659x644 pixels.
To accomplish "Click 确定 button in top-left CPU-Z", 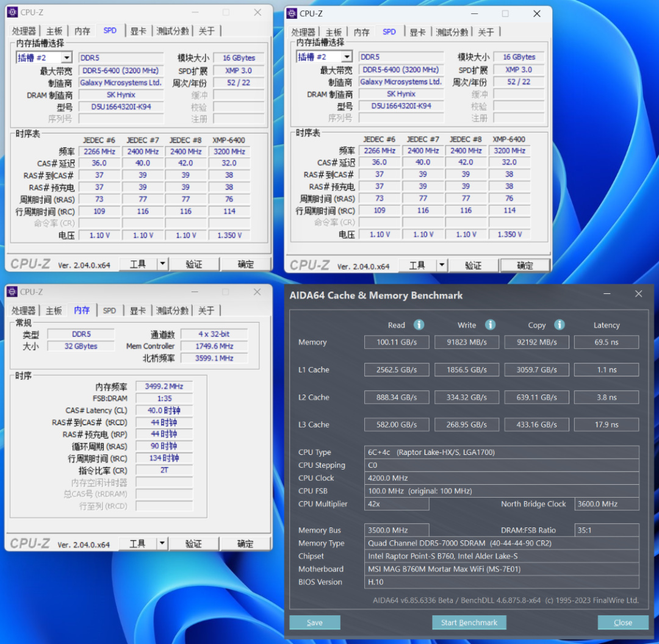I will coord(245,264).
